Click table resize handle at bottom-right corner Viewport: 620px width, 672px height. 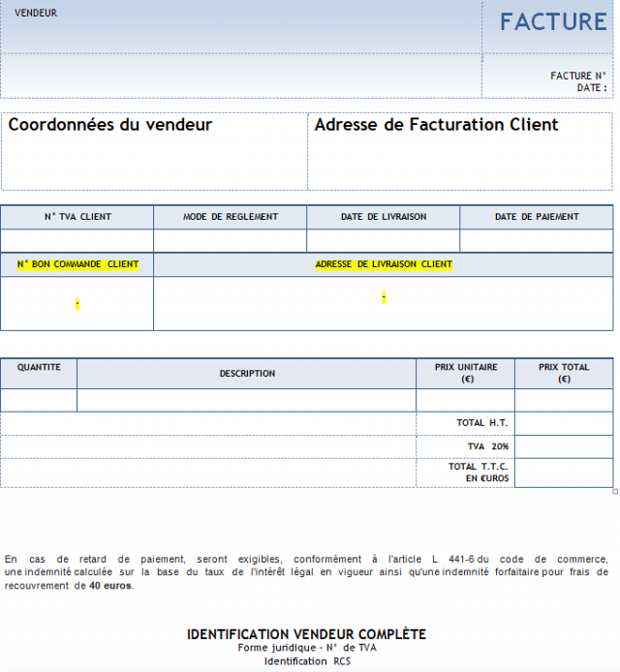point(615,492)
